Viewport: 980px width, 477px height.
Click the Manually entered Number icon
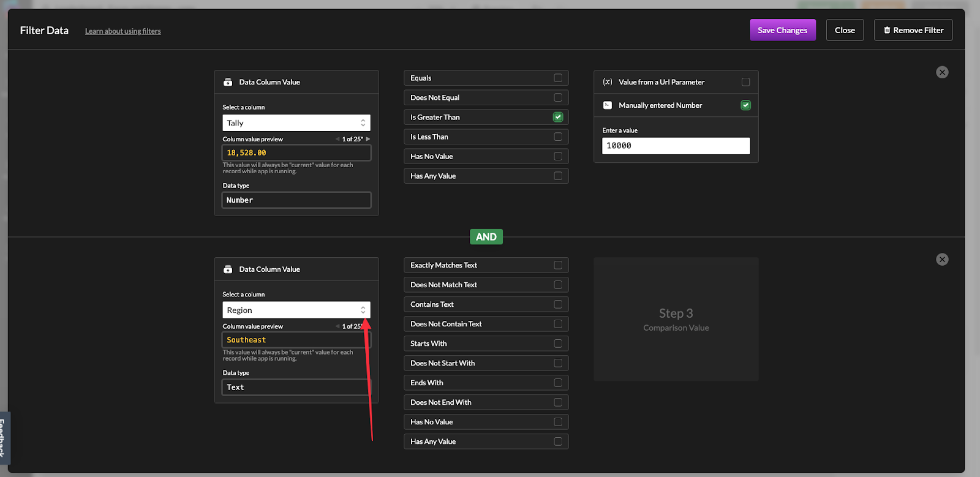(608, 105)
